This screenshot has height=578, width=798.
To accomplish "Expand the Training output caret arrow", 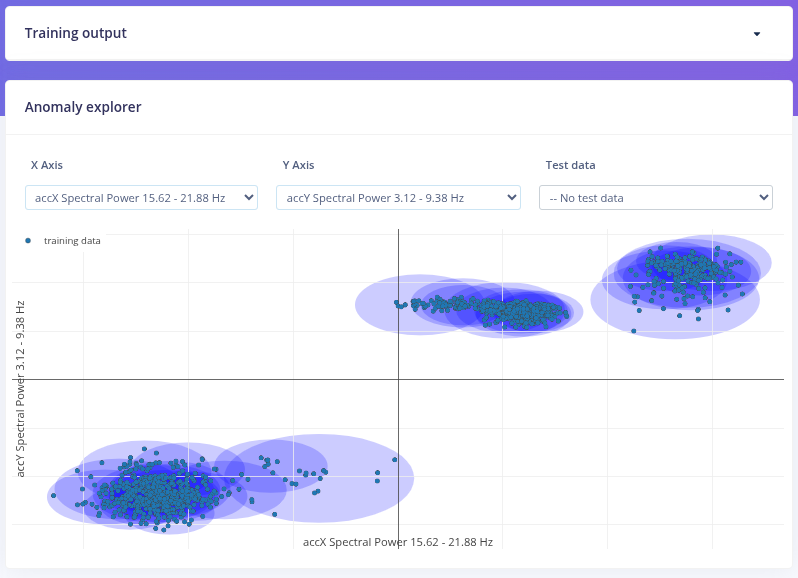I will point(756,34).
